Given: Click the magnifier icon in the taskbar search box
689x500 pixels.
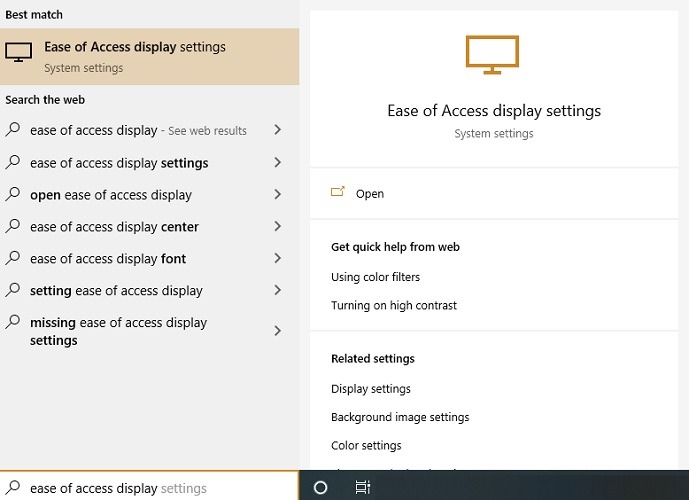Looking at the screenshot, I should click(x=13, y=487).
